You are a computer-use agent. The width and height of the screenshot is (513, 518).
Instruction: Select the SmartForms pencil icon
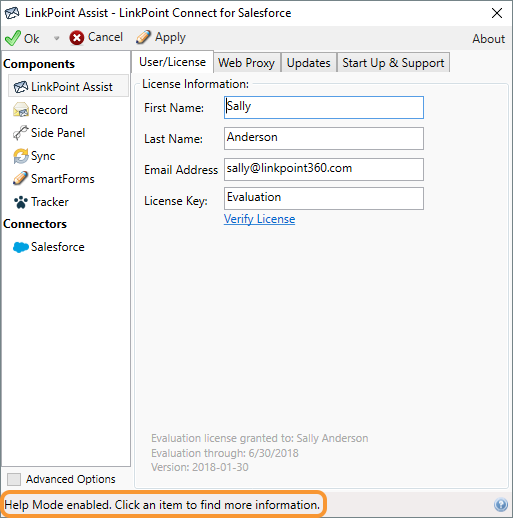pos(20,179)
